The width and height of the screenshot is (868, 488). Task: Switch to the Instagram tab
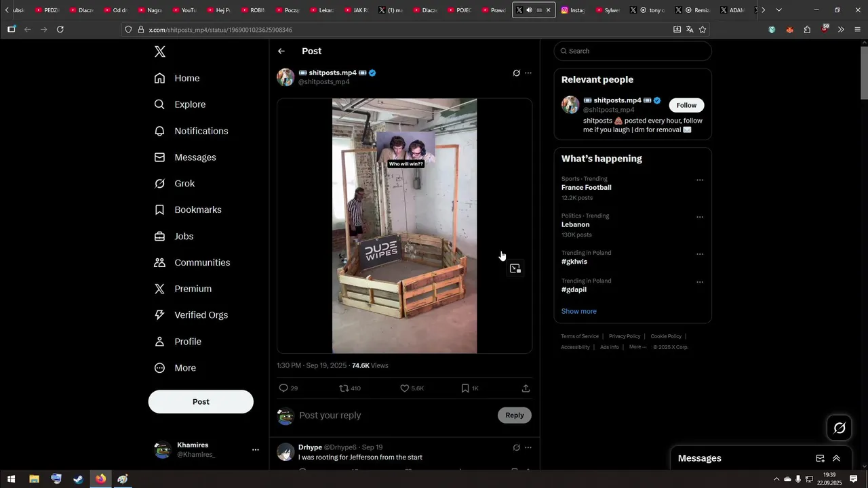(x=573, y=10)
